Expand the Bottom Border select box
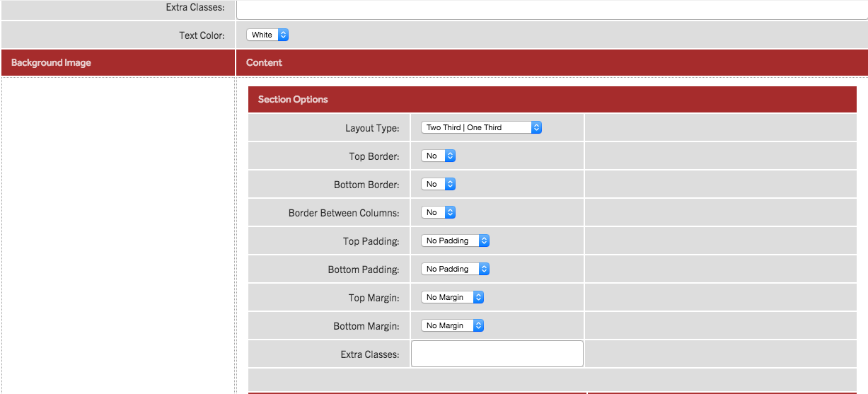This screenshot has width=868, height=394. click(438, 184)
